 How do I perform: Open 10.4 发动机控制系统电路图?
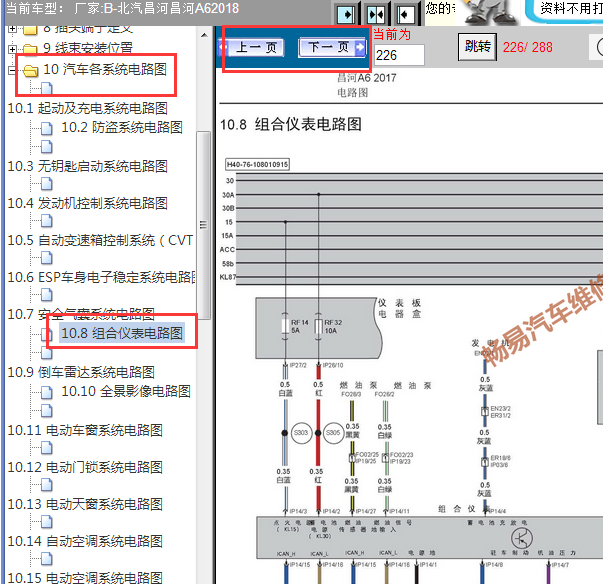(87, 203)
